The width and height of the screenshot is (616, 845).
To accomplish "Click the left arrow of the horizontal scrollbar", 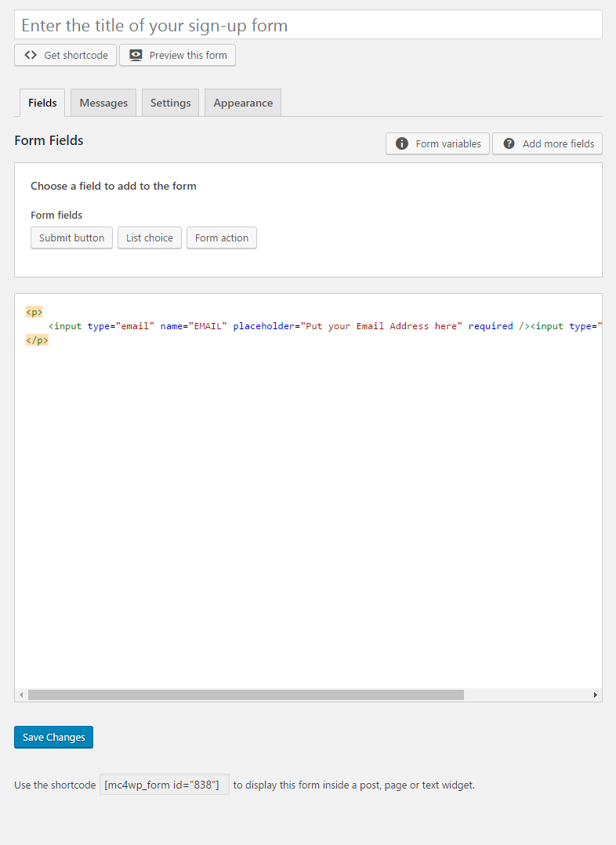I will 21,694.
